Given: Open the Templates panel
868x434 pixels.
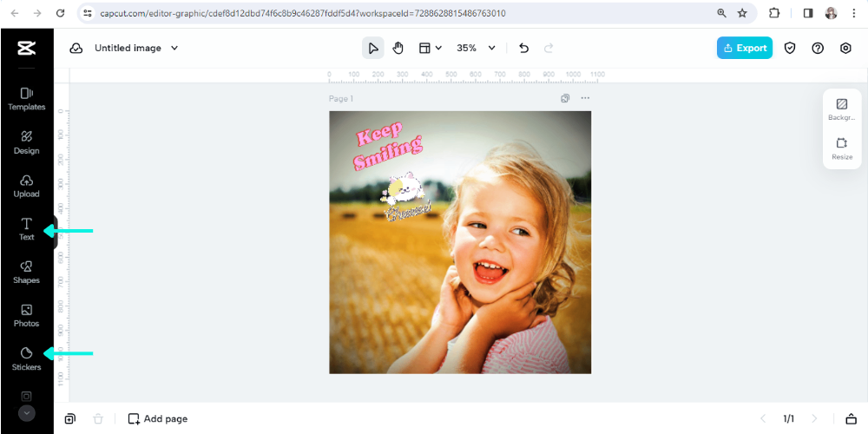Looking at the screenshot, I should [27, 99].
